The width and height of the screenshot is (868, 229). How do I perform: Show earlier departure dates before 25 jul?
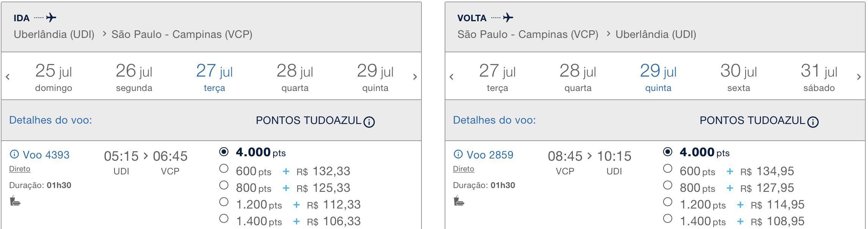click(x=8, y=77)
